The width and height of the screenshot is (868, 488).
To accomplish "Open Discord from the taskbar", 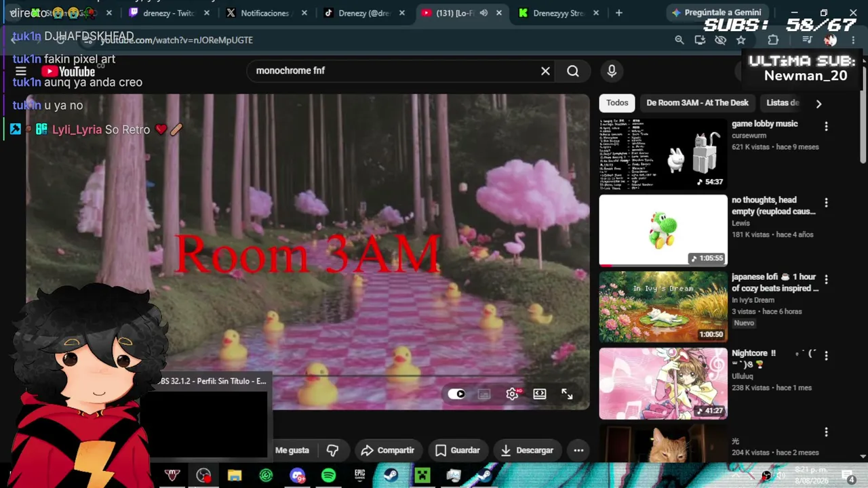I will (297, 476).
